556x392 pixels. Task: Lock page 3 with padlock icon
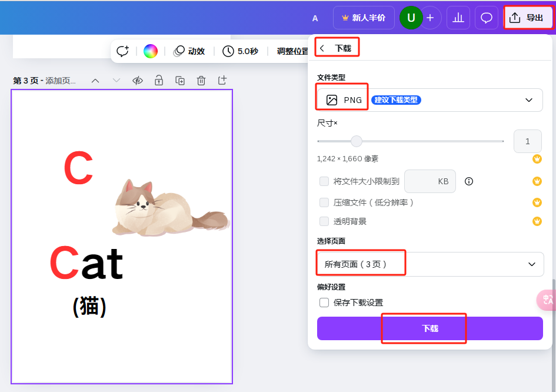pos(159,81)
